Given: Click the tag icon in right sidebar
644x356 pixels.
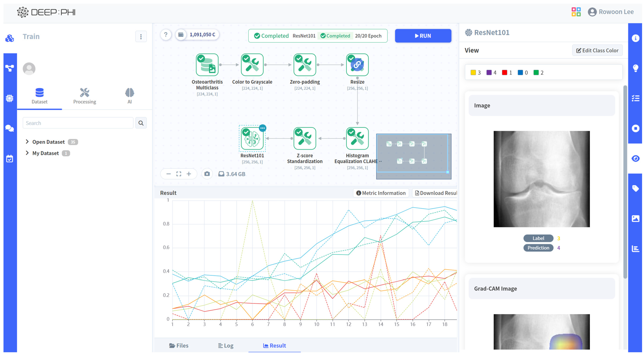Looking at the screenshot, I should click(x=635, y=189).
